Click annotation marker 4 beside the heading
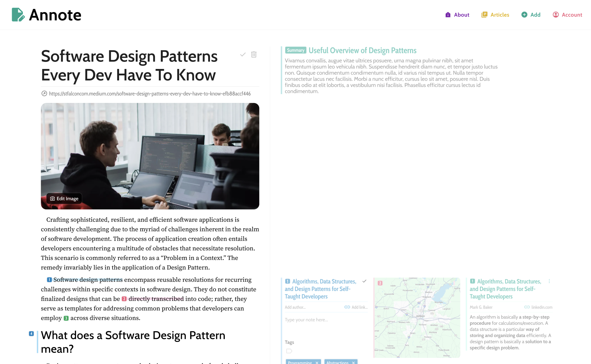The image size is (591, 364). [x=31, y=334]
